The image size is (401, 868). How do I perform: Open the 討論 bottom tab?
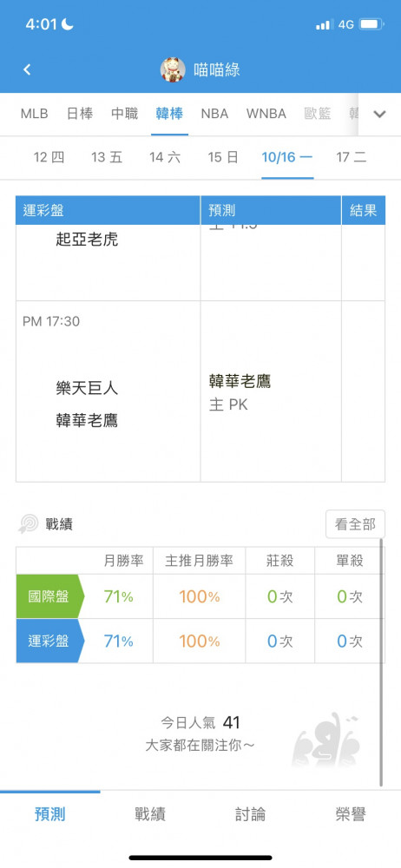(x=250, y=814)
